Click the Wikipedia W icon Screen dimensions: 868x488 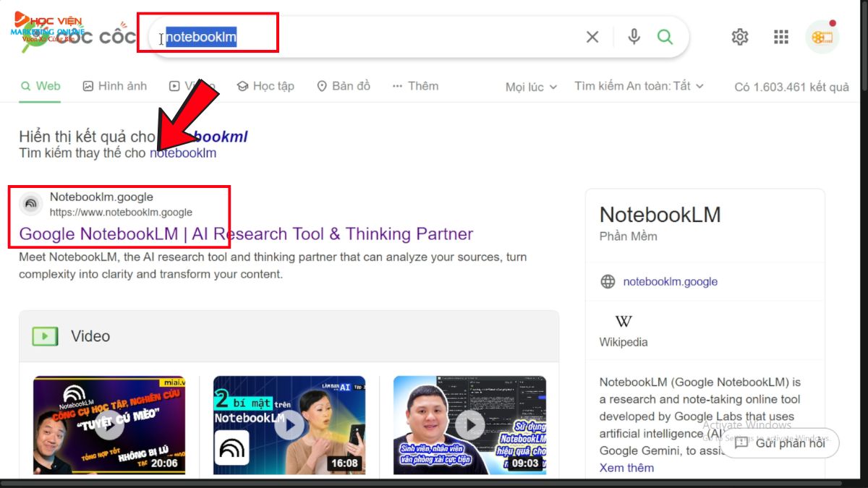point(624,321)
